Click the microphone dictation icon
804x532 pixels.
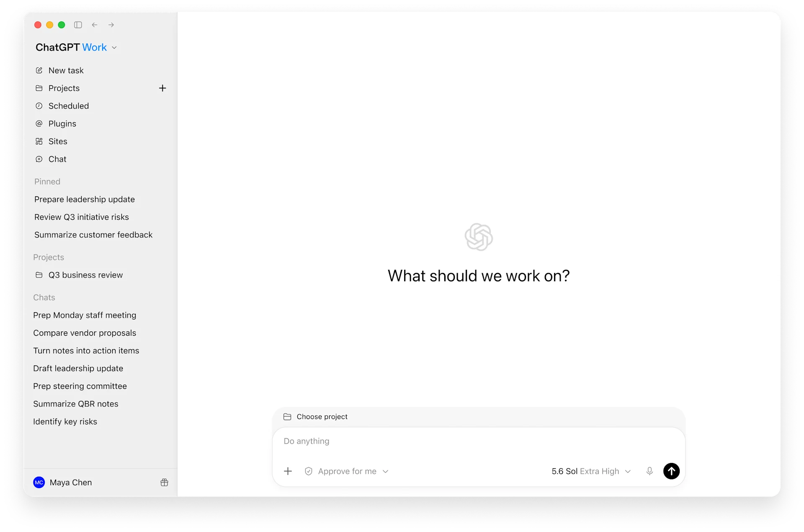click(x=649, y=471)
